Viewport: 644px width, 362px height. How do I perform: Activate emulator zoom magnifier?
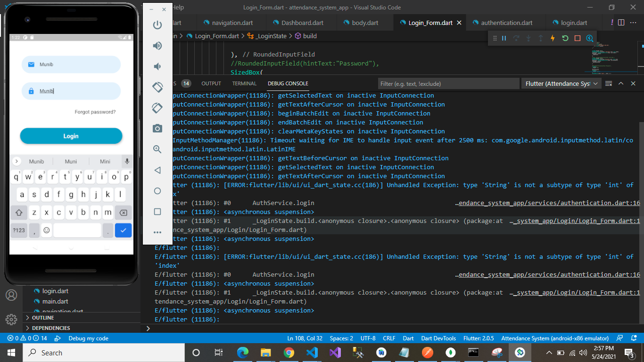(157, 149)
